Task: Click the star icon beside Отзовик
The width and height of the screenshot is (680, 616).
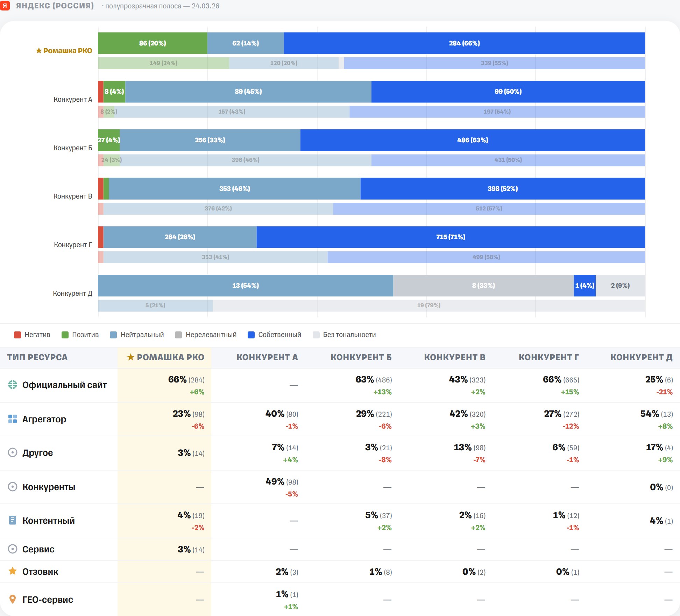Action: 13,571
